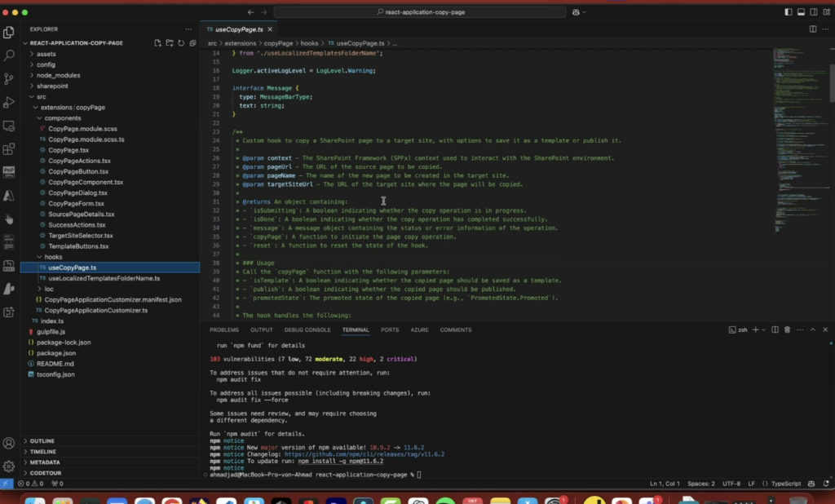This screenshot has height=504, width=835.
Task: Switch to the Debug Console tab
Action: click(x=307, y=329)
